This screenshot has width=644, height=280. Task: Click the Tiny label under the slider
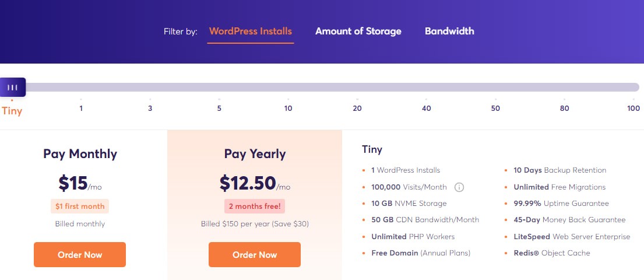coord(12,110)
